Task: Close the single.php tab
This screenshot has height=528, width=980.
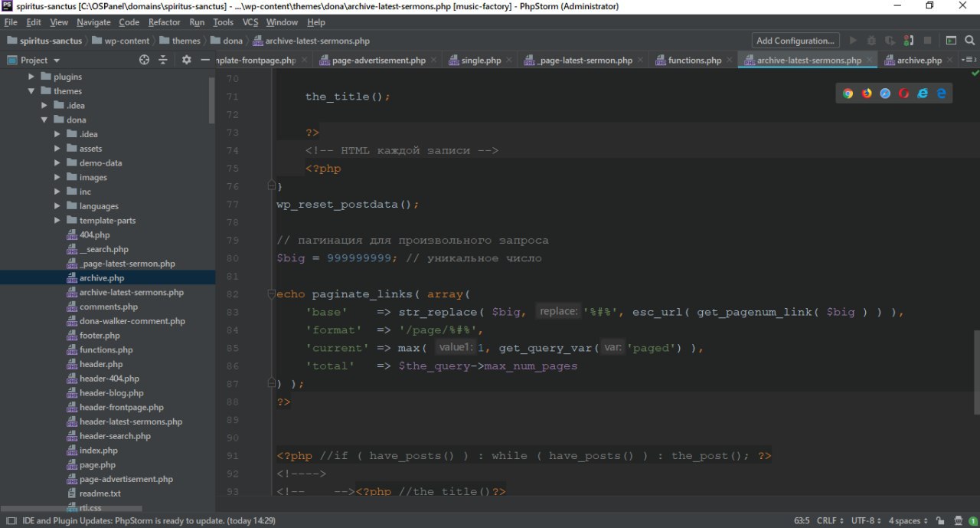Action: [x=510, y=60]
